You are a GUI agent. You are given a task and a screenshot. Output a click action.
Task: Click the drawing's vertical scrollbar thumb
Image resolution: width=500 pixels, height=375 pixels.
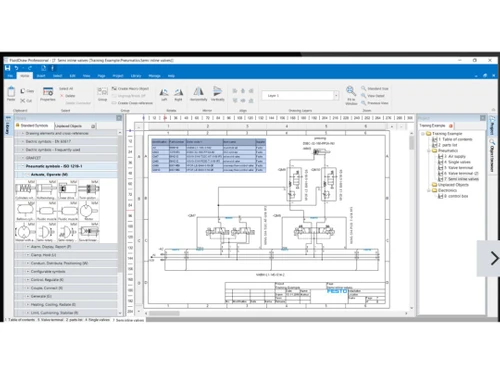click(412, 143)
